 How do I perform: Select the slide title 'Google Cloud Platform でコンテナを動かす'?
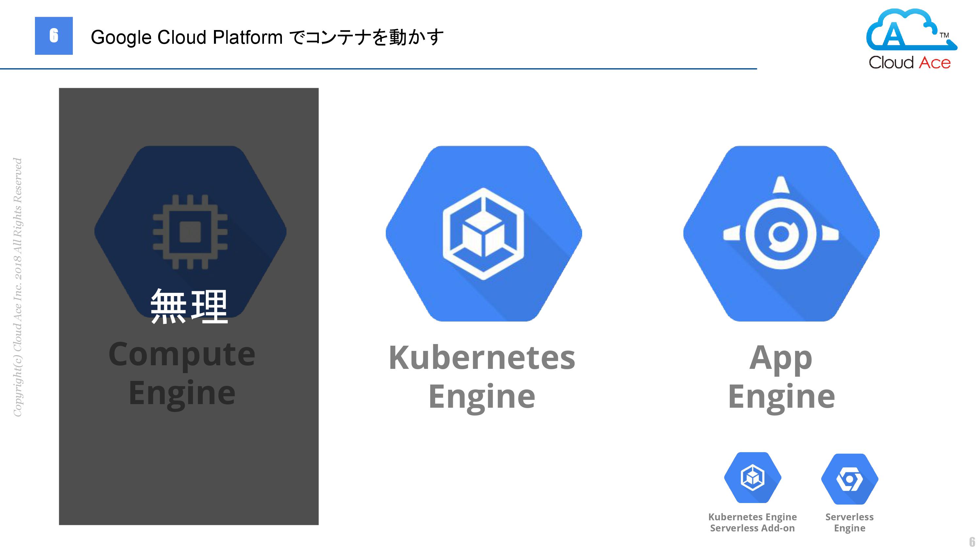pos(267,37)
